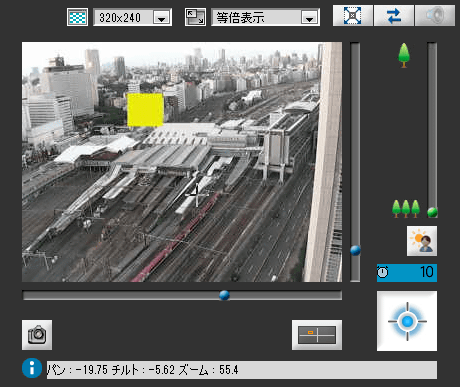
Task: Toggle the greyed-out audio speaker button
Action: [x=435, y=15]
